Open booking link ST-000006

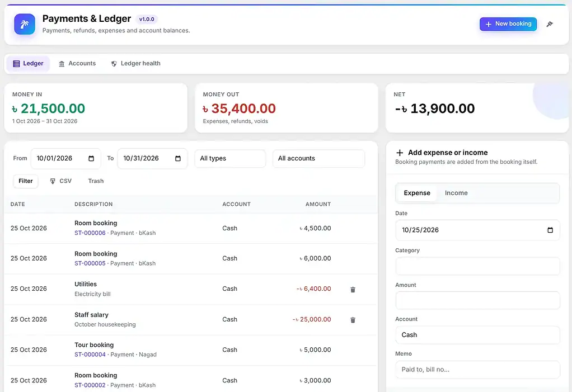click(90, 233)
